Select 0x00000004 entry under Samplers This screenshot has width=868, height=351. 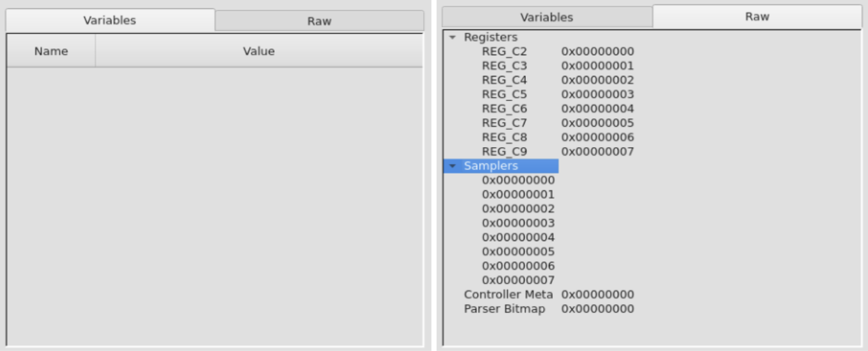tap(518, 237)
